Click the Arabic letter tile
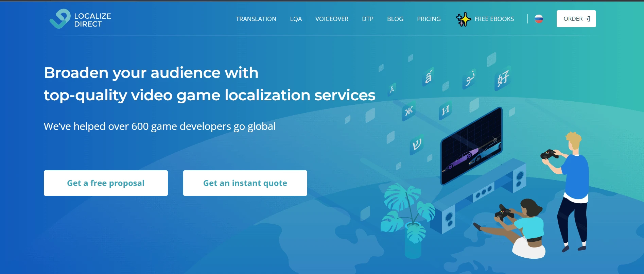Viewport: 644px width, 274px height. tap(470, 79)
